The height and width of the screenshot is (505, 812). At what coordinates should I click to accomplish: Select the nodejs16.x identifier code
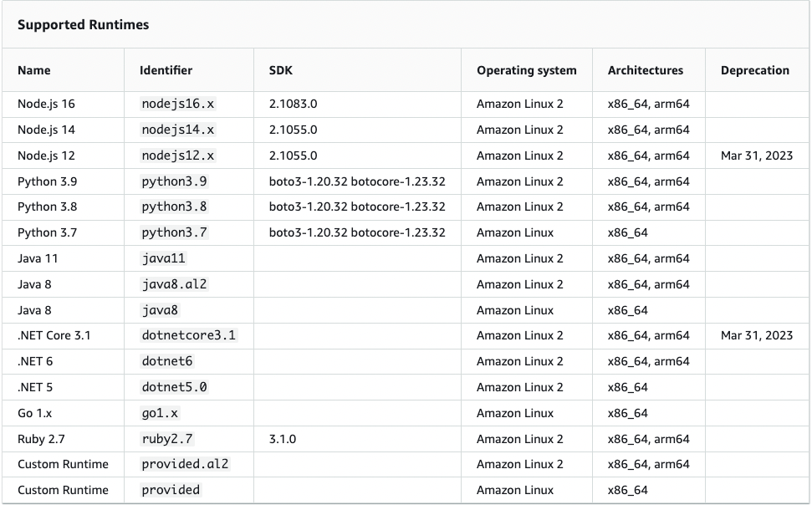tap(178, 105)
